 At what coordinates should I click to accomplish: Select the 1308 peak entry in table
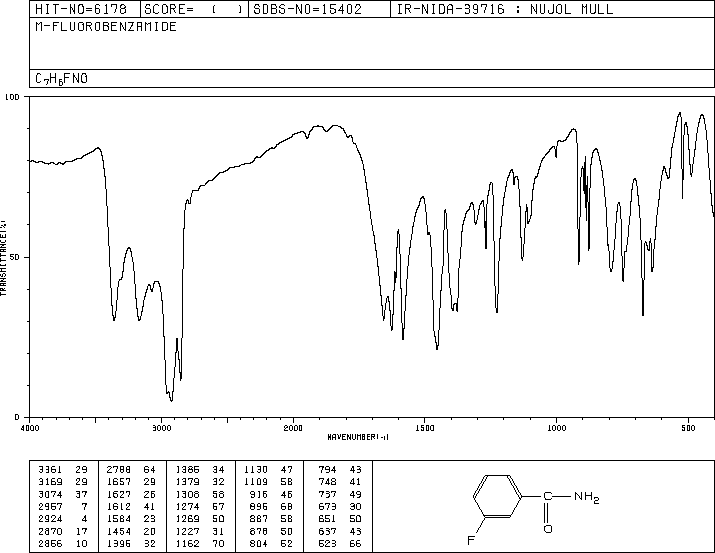pyautogui.click(x=200, y=494)
